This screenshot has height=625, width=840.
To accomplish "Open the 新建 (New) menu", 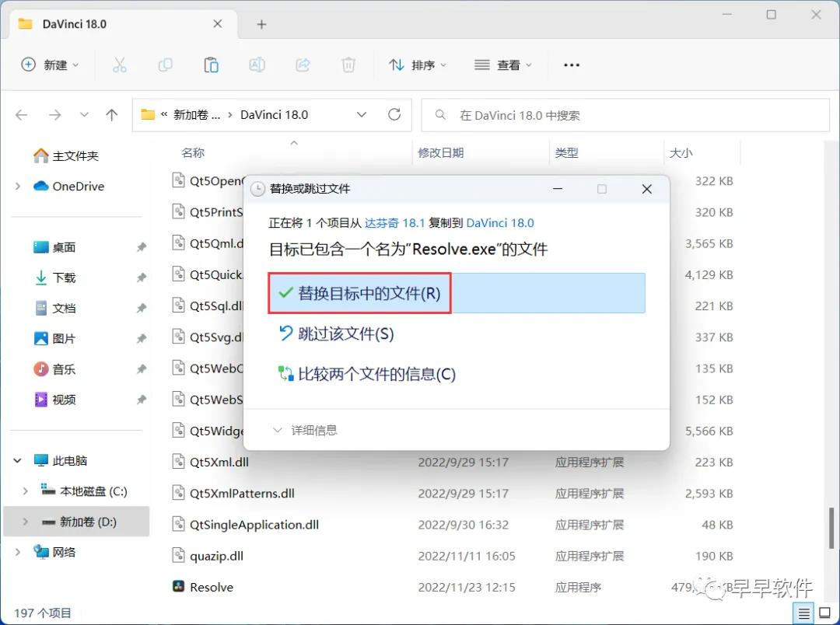I will (49, 65).
